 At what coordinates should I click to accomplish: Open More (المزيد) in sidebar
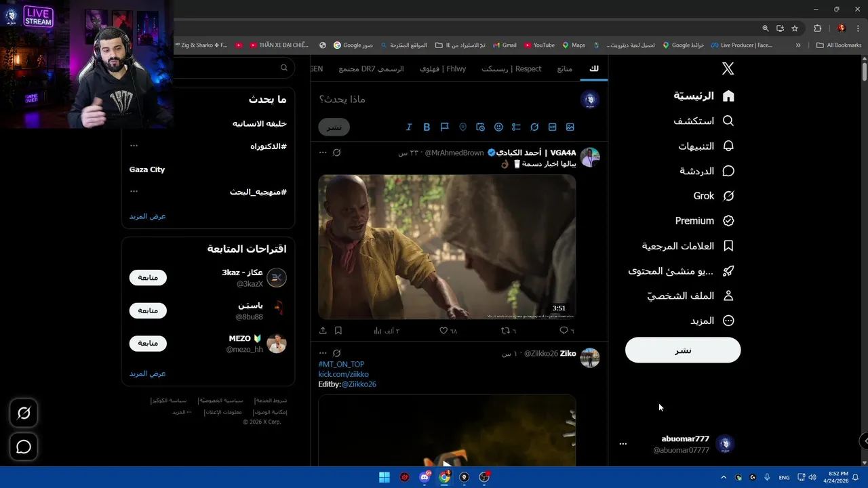click(x=713, y=321)
